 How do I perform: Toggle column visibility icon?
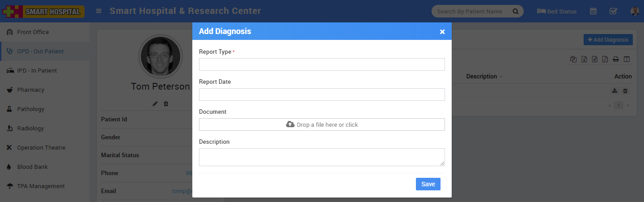coord(627,59)
